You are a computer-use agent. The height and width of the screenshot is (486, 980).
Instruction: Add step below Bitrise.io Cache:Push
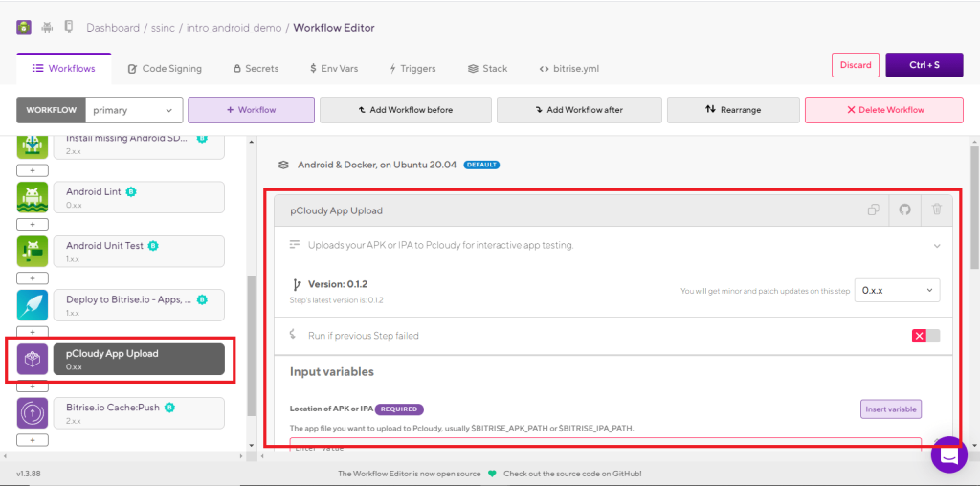click(33, 440)
